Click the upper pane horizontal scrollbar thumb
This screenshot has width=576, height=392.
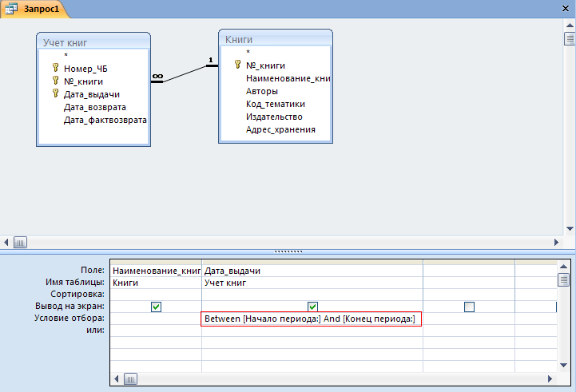click(x=20, y=242)
